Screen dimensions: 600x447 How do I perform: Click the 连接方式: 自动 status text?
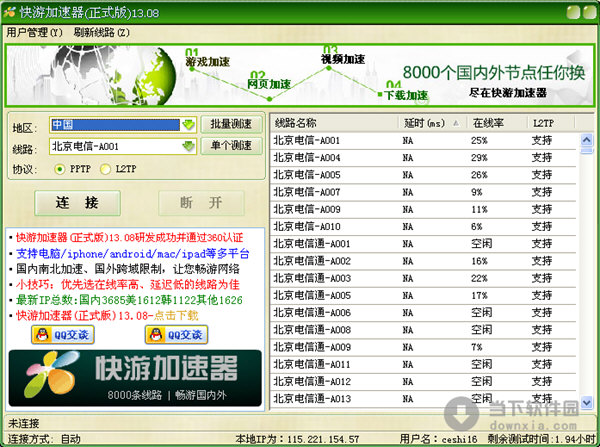coord(44,439)
